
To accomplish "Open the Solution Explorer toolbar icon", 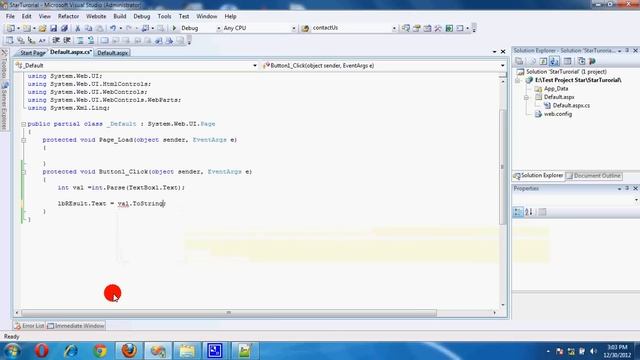I will click(x=406, y=28).
